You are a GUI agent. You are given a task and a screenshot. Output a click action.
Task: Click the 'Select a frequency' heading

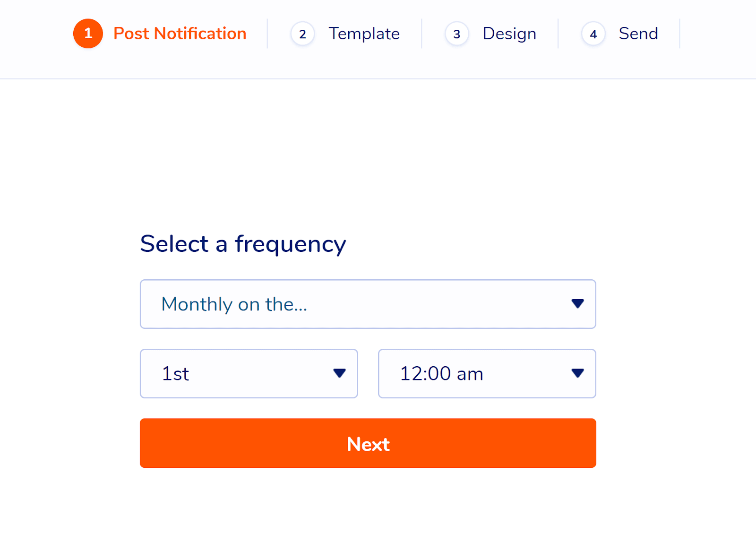[243, 244]
